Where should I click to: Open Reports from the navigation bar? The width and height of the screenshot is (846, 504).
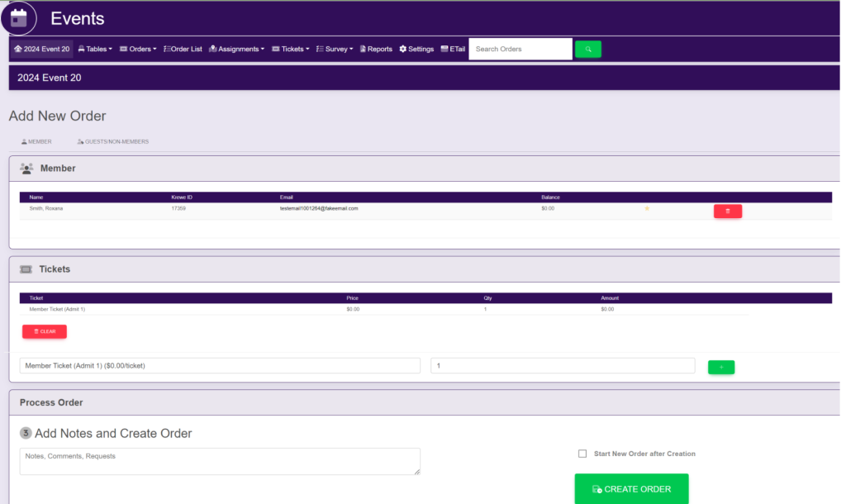[376, 50]
